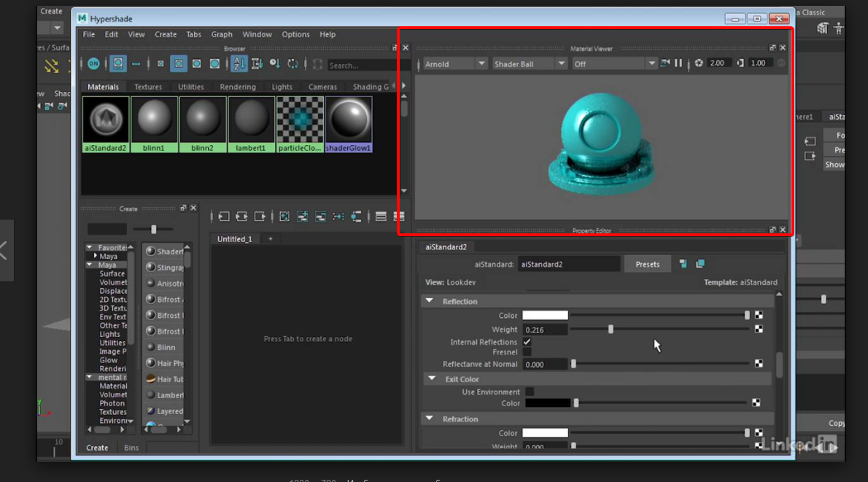The image size is (868, 482).
Task: Select the aiStandard2 material swatch
Action: pos(106,124)
